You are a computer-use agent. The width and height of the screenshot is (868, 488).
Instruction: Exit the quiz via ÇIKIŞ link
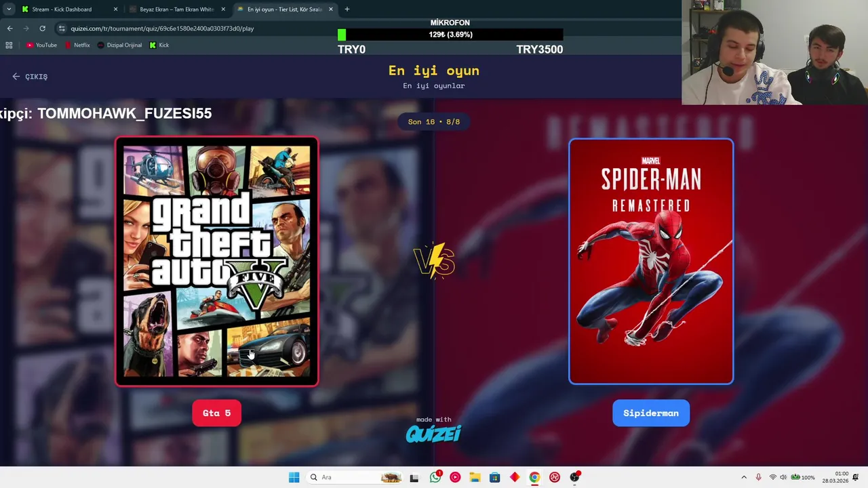pyautogui.click(x=30, y=77)
